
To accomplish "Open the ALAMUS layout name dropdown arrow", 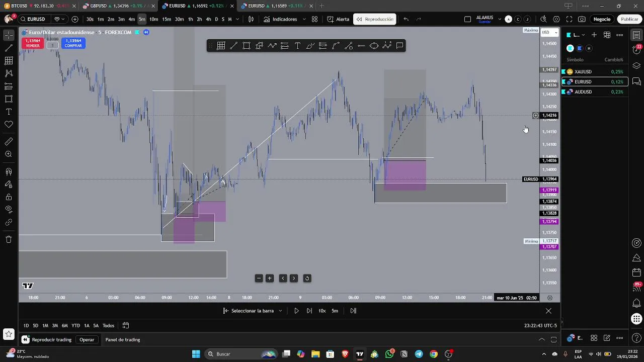I will (x=500, y=19).
